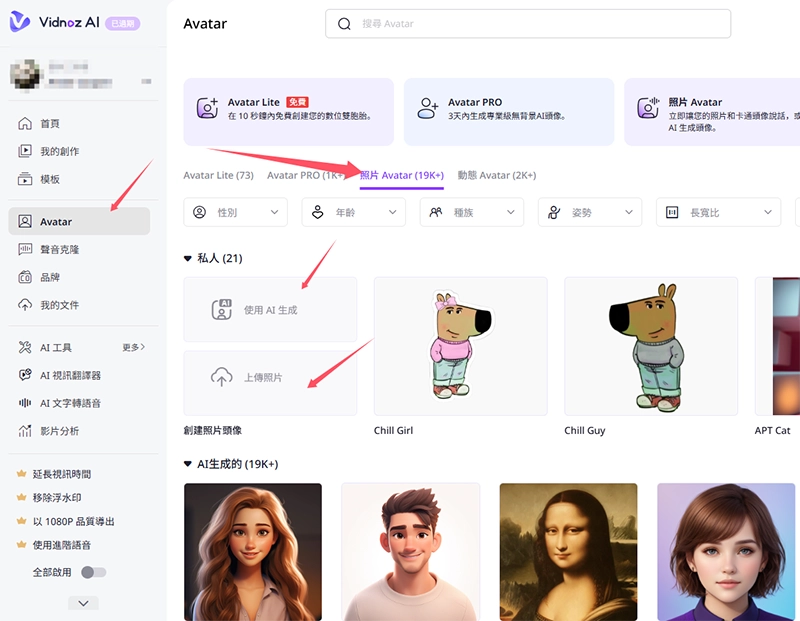Click the 上傳照片 cloud icon

click(x=221, y=377)
